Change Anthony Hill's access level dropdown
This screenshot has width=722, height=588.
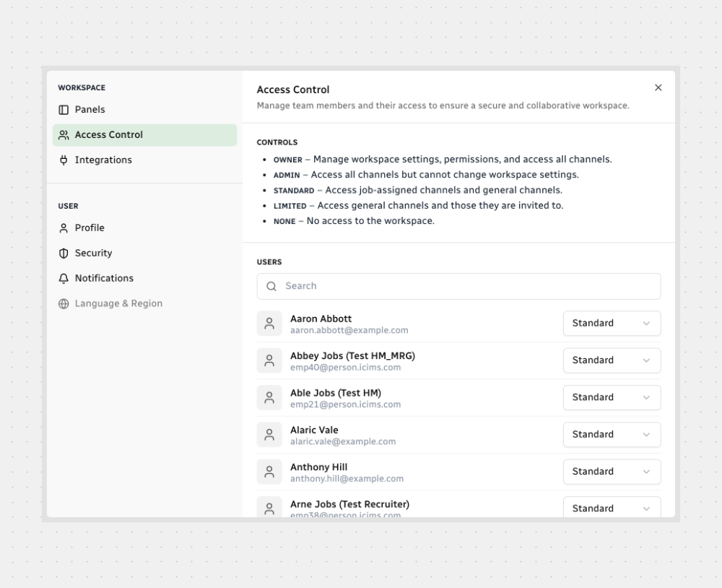(612, 472)
